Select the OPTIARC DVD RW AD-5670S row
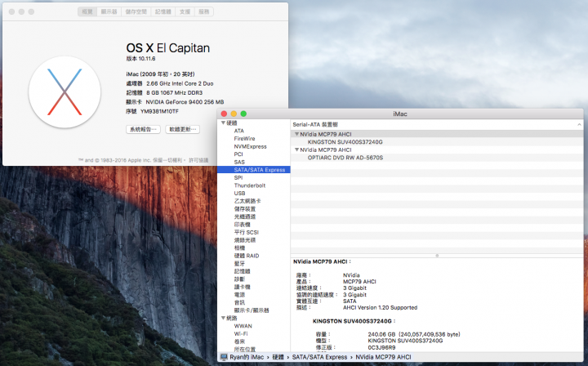The width and height of the screenshot is (588, 366). [x=437, y=158]
